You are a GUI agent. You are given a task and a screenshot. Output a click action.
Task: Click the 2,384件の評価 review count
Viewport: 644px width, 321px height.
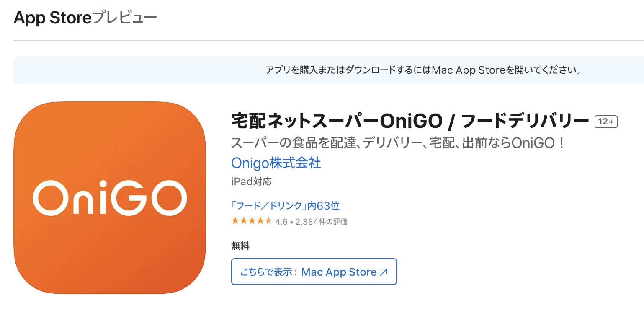[321, 221]
